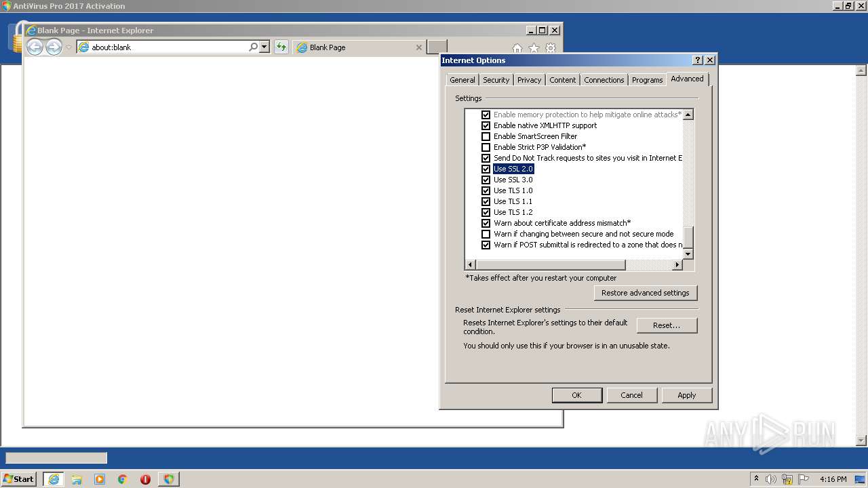Go back with Internet Explorer's Back arrow

point(35,47)
